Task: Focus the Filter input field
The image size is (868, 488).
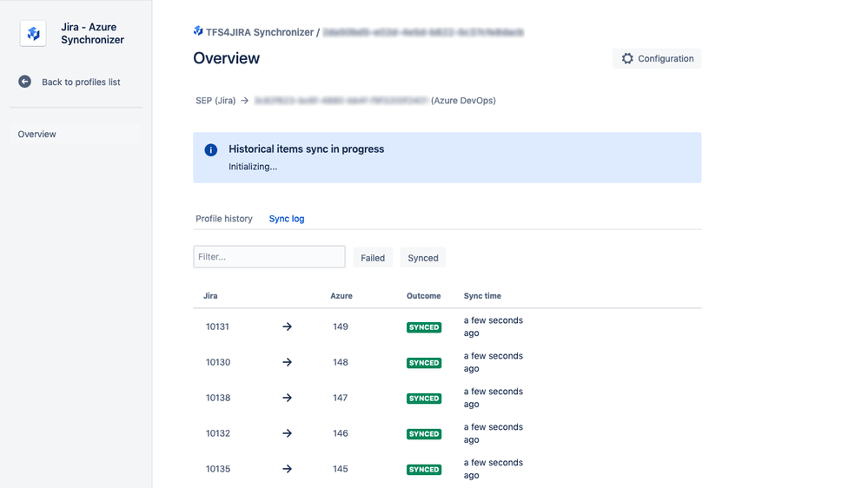Action: click(x=269, y=257)
